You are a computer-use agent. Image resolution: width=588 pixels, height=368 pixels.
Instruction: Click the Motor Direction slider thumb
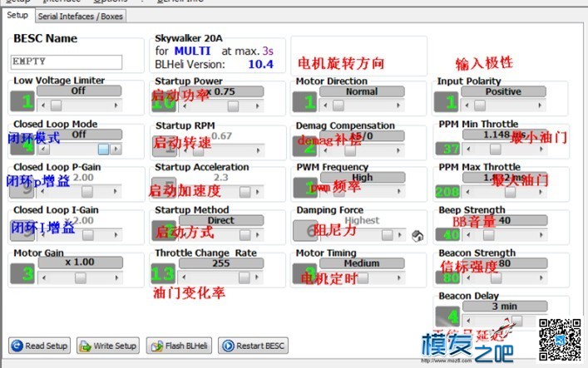point(338,105)
